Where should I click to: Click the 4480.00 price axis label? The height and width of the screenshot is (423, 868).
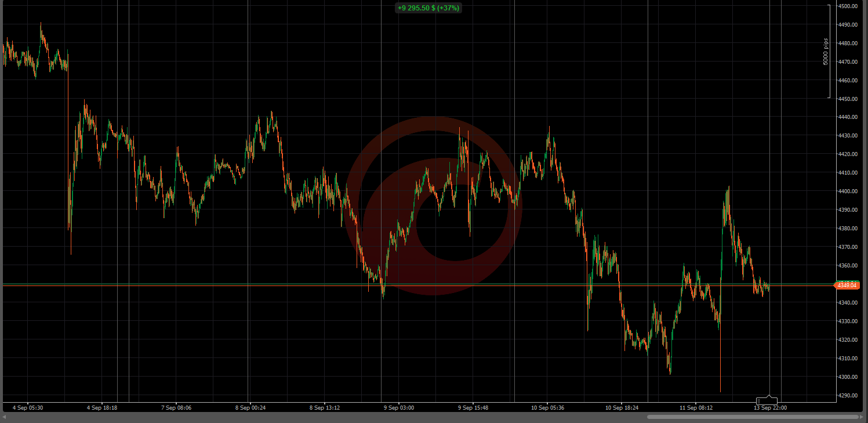pos(848,43)
